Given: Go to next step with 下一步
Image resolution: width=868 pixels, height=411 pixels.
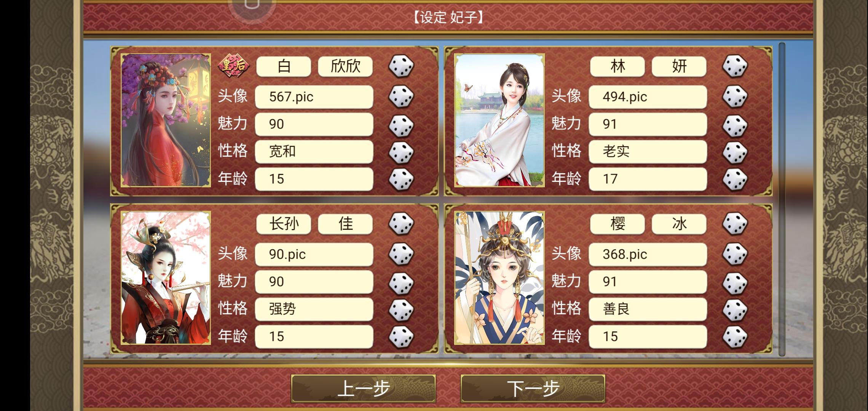Looking at the screenshot, I should [x=533, y=389].
